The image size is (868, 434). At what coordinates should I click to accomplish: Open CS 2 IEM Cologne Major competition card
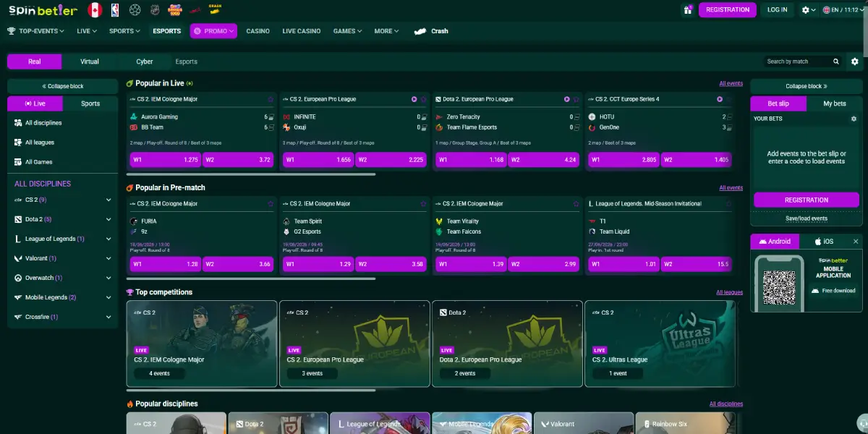click(202, 344)
